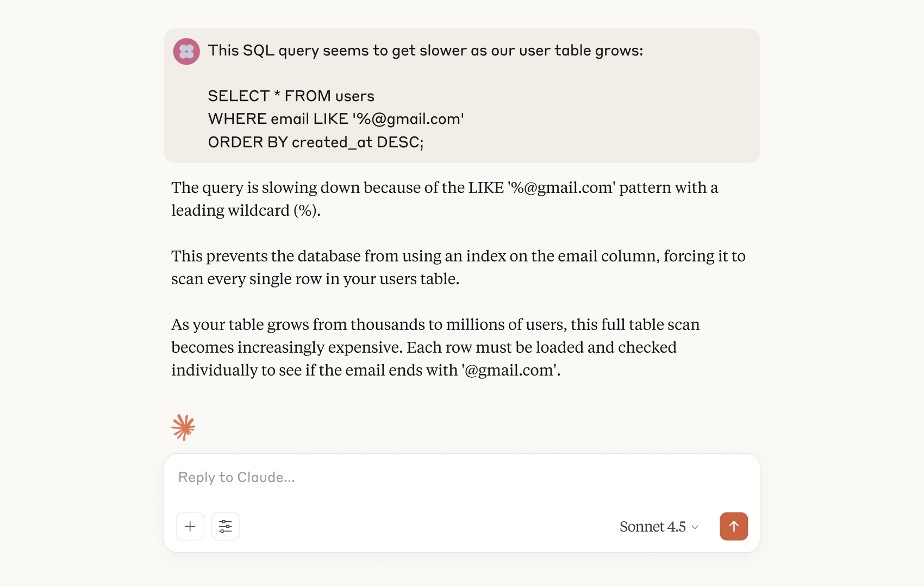Open the tools sliders settings icon
This screenshot has width=924, height=587.
point(226,526)
